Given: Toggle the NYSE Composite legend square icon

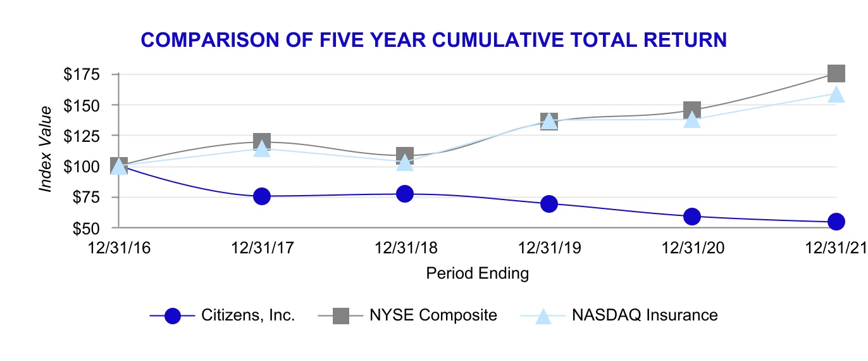Looking at the screenshot, I should click(x=341, y=315).
